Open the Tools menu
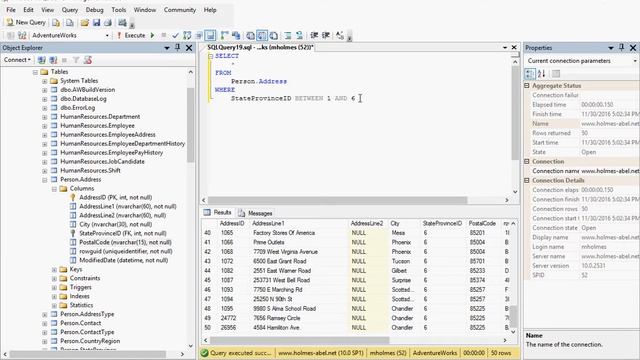The image size is (640, 360). [119, 10]
